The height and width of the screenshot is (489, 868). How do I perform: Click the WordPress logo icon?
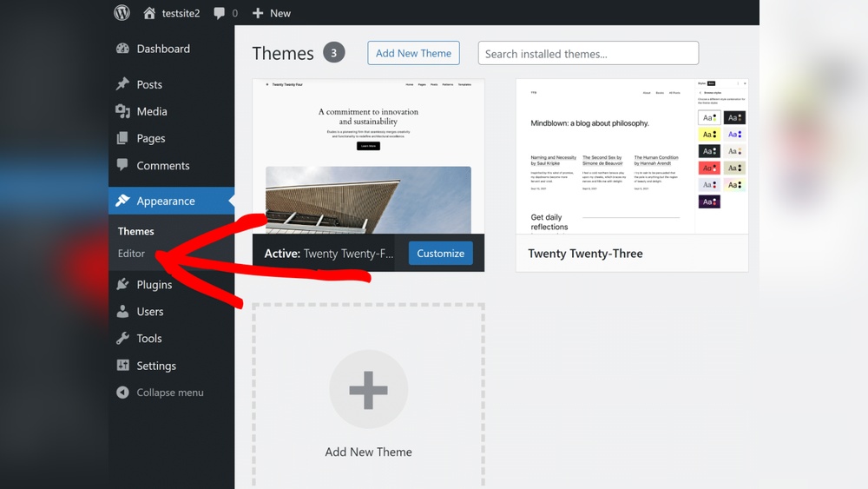122,13
